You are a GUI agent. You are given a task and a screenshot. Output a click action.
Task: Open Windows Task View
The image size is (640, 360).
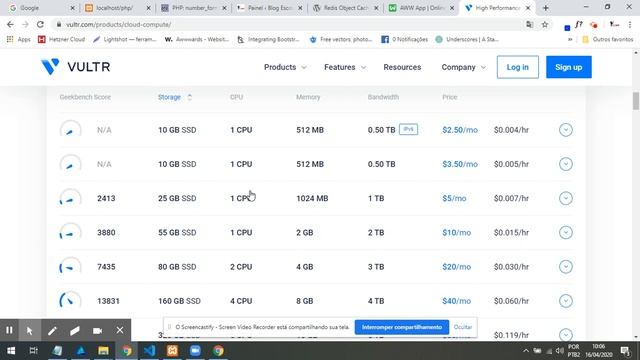pyautogui.click(x=33, y=351)
